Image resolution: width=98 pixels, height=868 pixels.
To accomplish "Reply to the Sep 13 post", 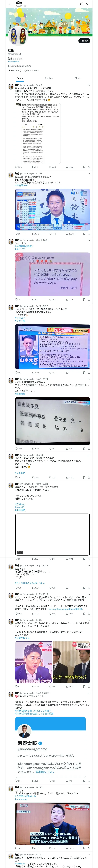I will (x=16, y=167).
